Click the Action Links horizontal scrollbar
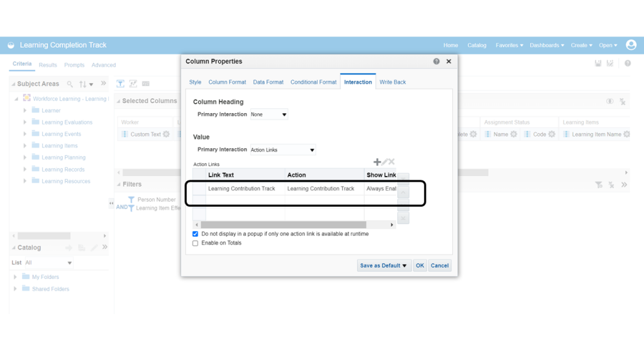 [283, 225]
